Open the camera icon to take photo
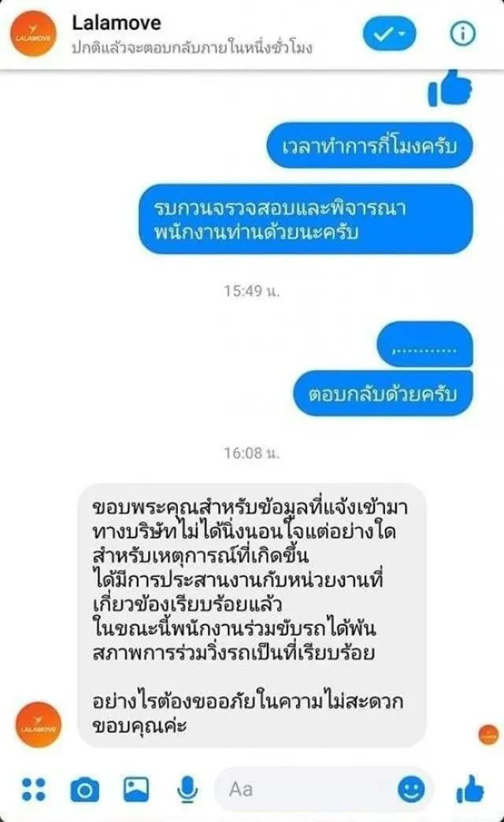 pyautogui.click(x=84, y=790)
